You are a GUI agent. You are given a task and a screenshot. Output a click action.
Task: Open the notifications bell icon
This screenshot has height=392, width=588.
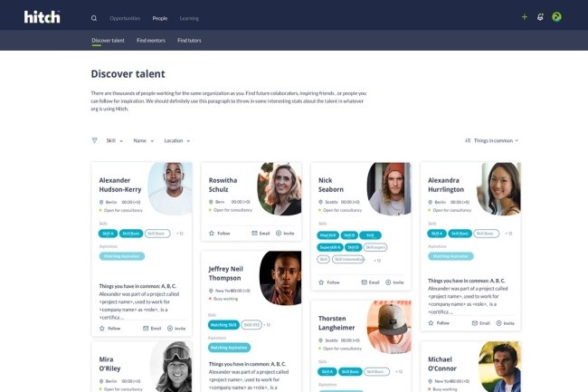[540, 17]
